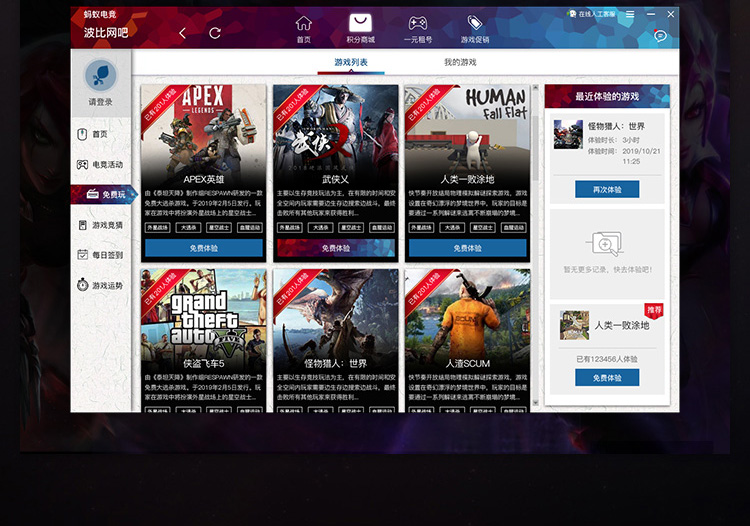Click the red 推荐 badge
This screenshot has width=750, height=526.
654,310
